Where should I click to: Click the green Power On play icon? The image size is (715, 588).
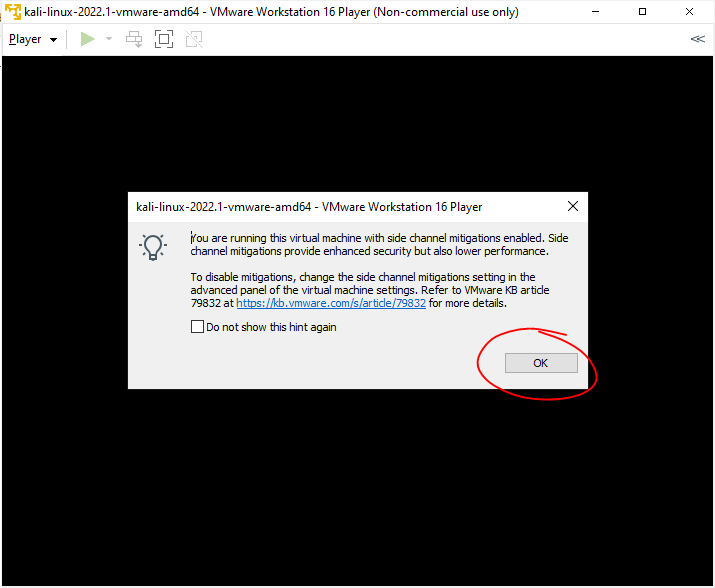[x=87, y=39]
